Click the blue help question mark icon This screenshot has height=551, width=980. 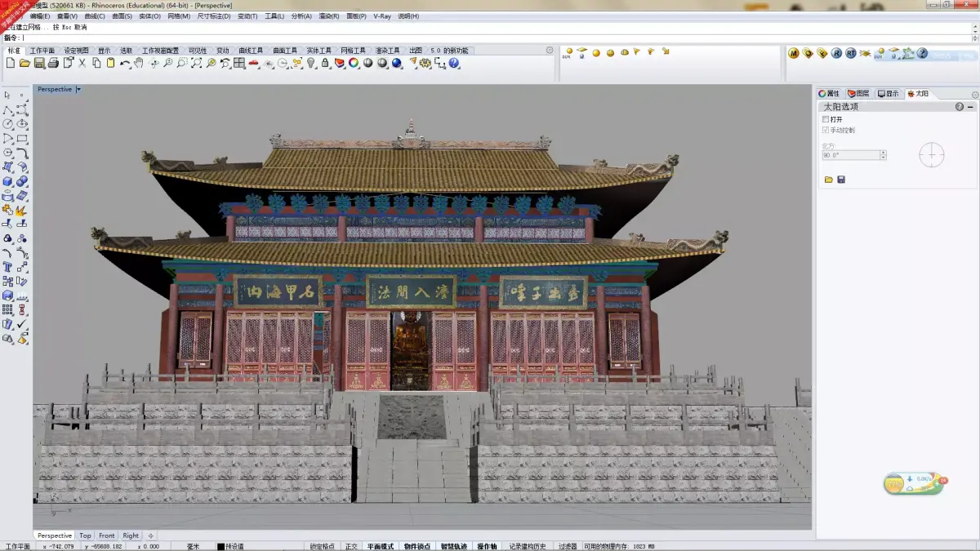[x=454, y=63]
